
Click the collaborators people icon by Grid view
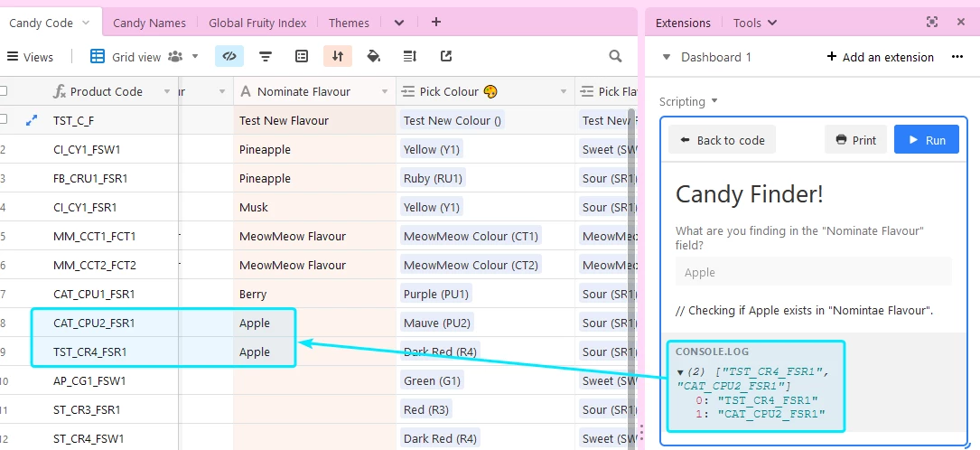(x=175, y=57)
